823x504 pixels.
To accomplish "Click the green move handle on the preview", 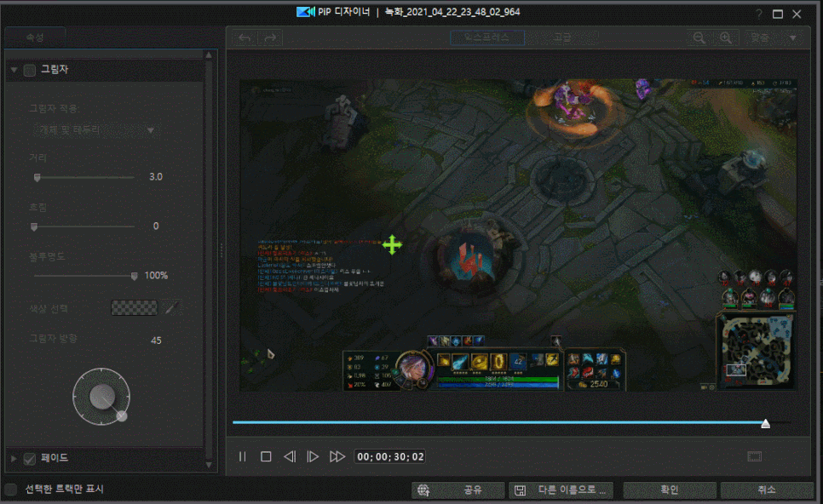I will point(392,245).
